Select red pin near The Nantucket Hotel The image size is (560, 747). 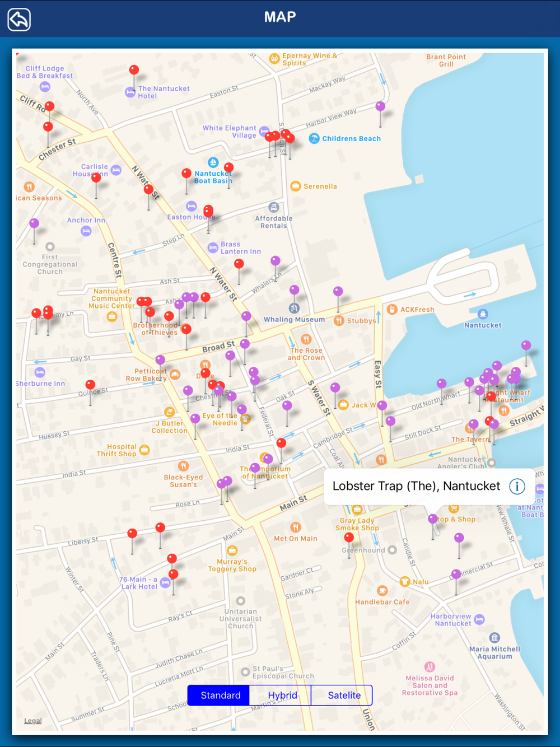pyautogui.click(x=134, y=70)
